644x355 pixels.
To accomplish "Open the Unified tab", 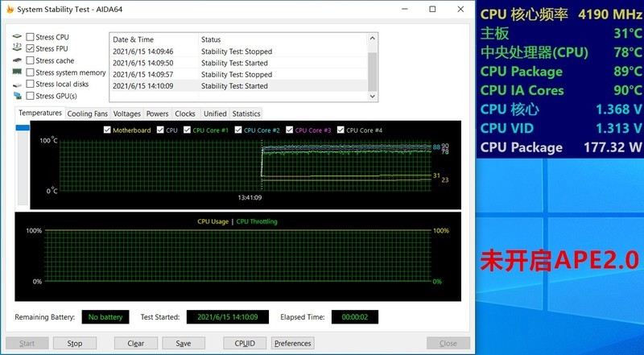I will [215, 114].
